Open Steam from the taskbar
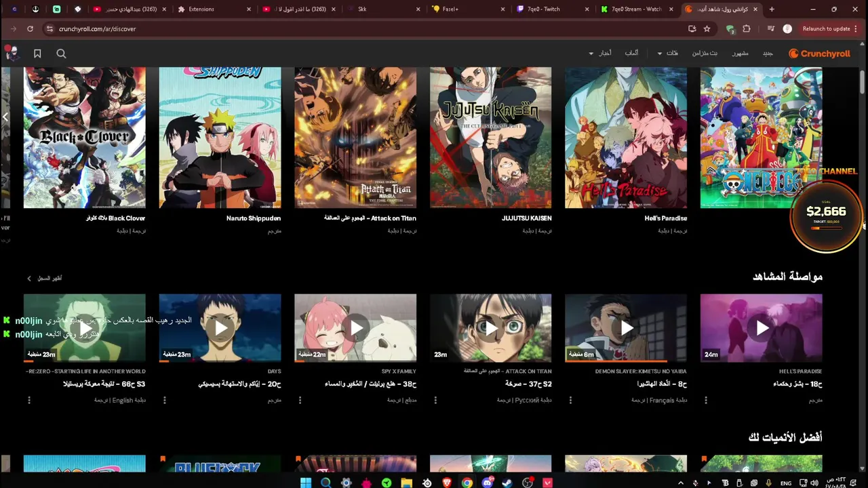The width and height of the screenshot is (868, 488). click(507, 483)
